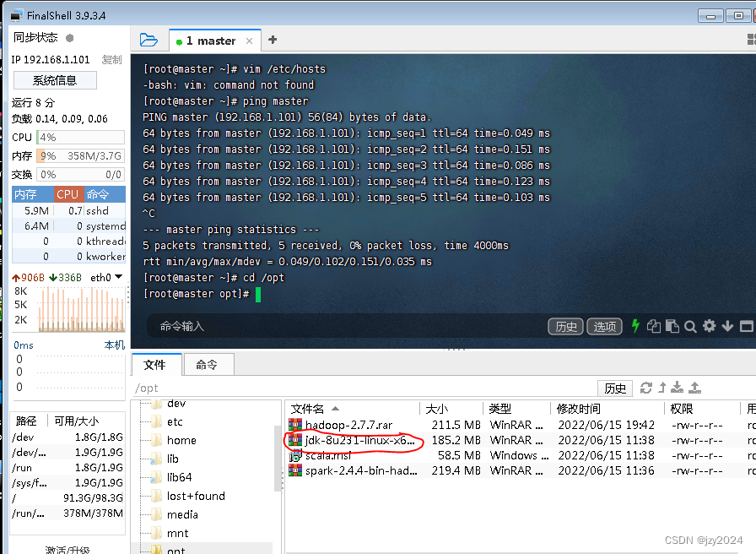Image resolution: width=756 pixels, height=554 pixels.
Task: Click the 本机 ping target link
Action: 115,345
